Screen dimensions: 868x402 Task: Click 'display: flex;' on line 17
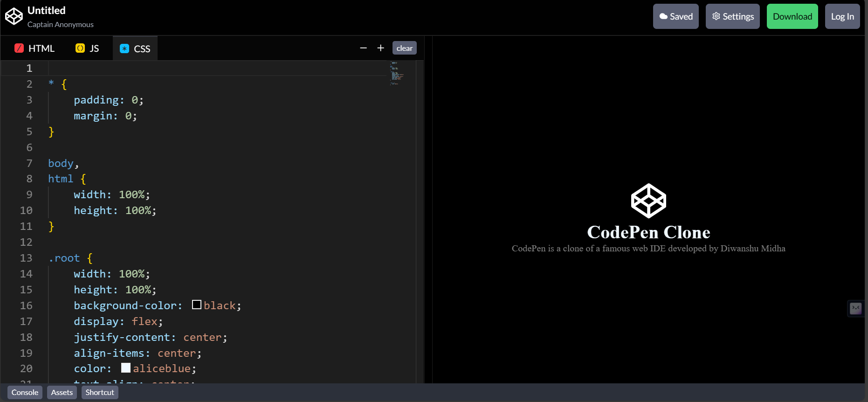point(118,321)
